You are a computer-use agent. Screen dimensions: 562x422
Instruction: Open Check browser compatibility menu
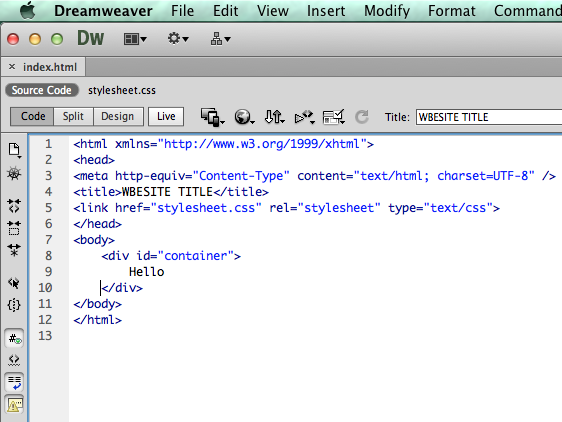334,117
